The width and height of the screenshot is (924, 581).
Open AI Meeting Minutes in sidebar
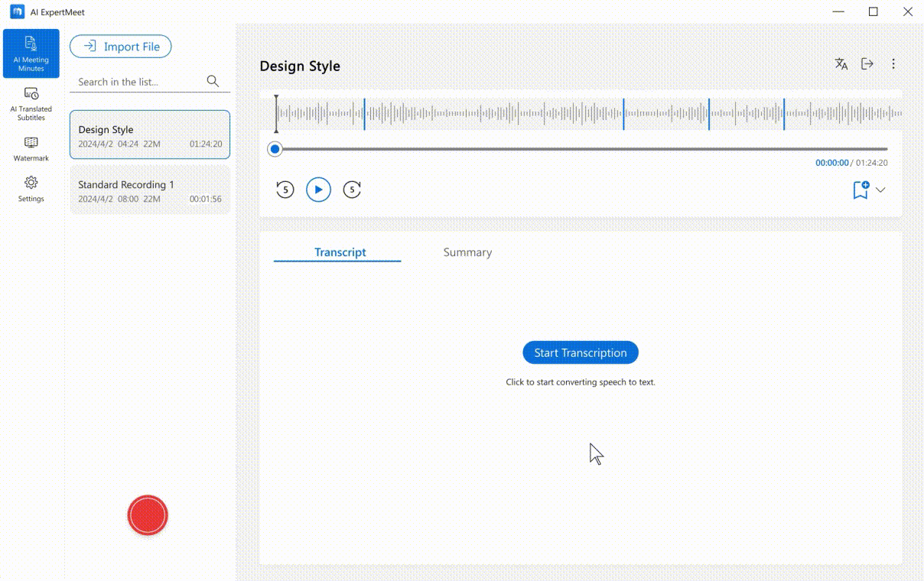31,54
